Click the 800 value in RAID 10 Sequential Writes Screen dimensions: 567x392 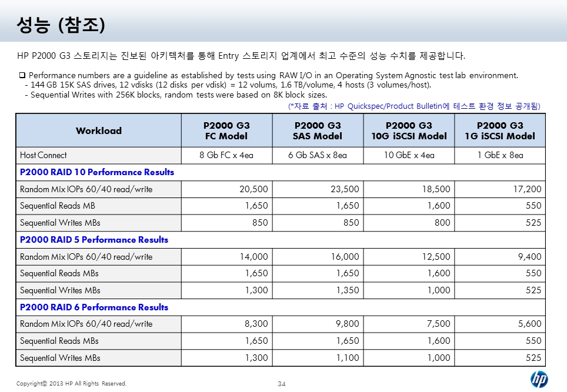click(442, 223)
